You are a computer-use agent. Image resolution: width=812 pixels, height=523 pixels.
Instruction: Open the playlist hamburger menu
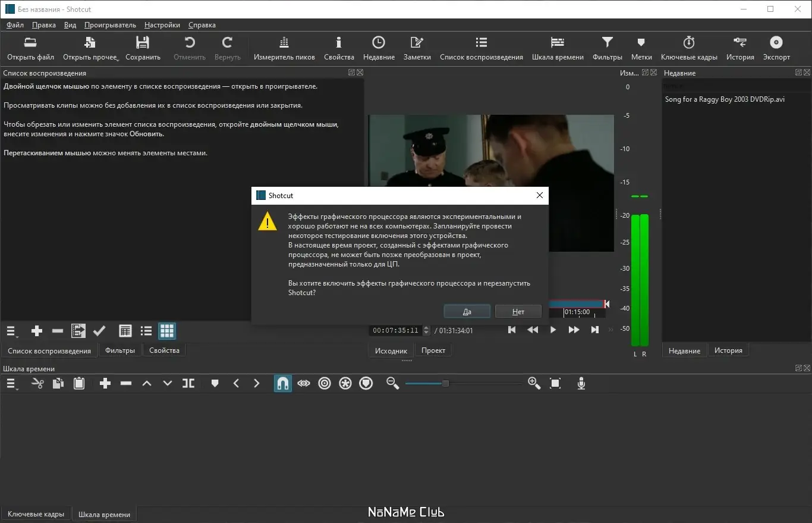point(12,331)
